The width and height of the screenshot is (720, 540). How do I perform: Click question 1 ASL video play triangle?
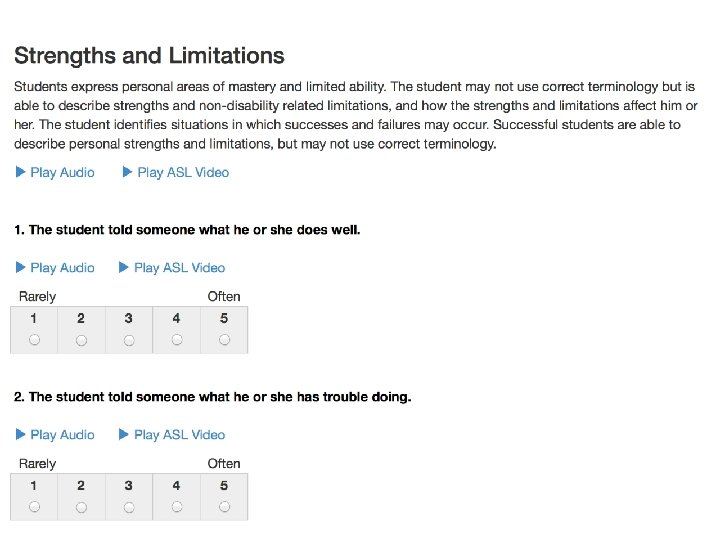point(124,267)
